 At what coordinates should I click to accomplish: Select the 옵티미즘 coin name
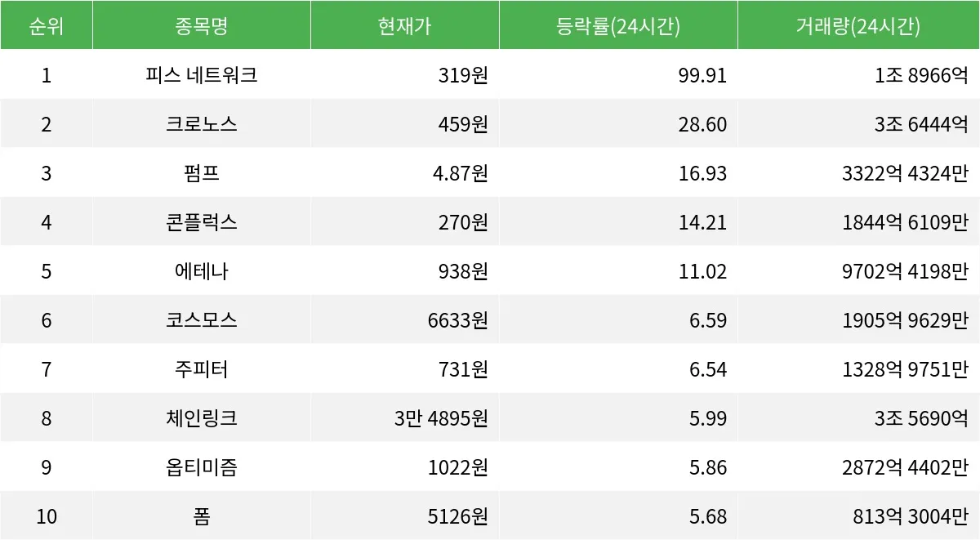pos(201,468)
